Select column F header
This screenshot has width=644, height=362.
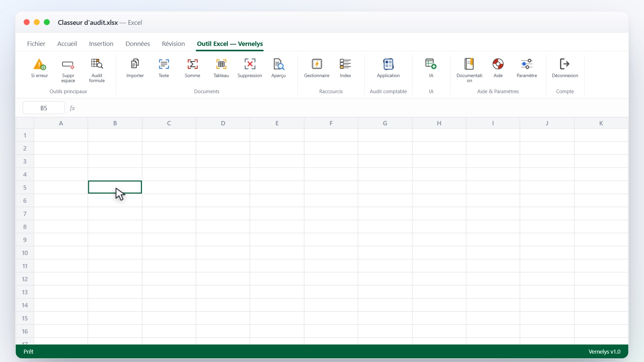click(x=331, y=123)
